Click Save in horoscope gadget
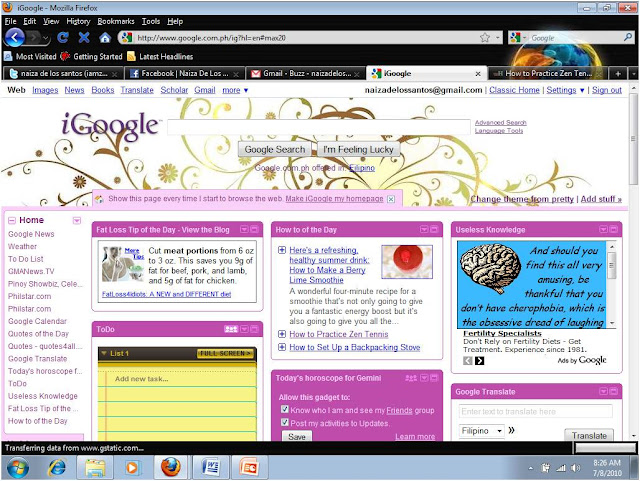Image resolution: width=640 pixels, height=481 pixels. pyautogui.click(x=297, y=436)
